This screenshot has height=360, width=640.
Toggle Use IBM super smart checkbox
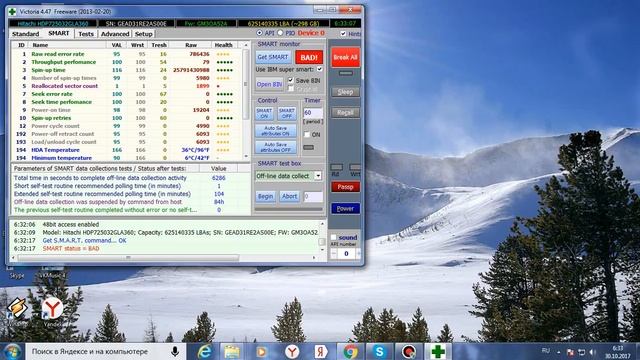point(320,69)
